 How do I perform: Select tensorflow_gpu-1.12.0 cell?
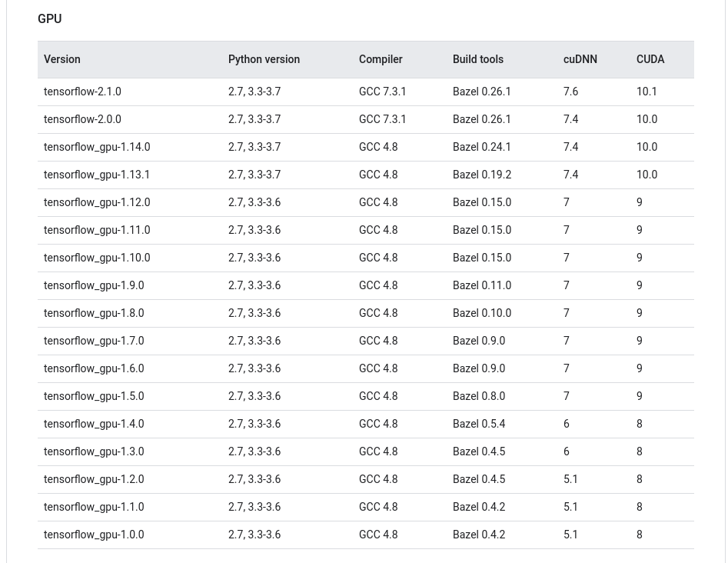pyautogui.click(x=97, y=202)
